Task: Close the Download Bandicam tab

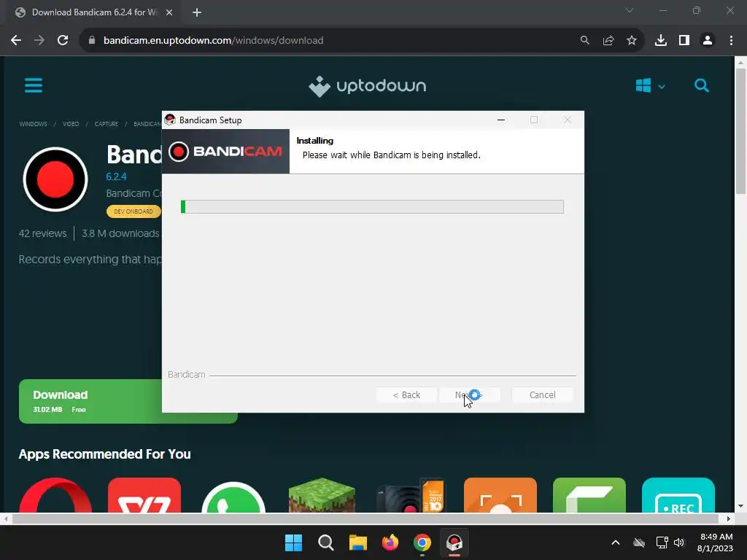Action: pos(169,12)
